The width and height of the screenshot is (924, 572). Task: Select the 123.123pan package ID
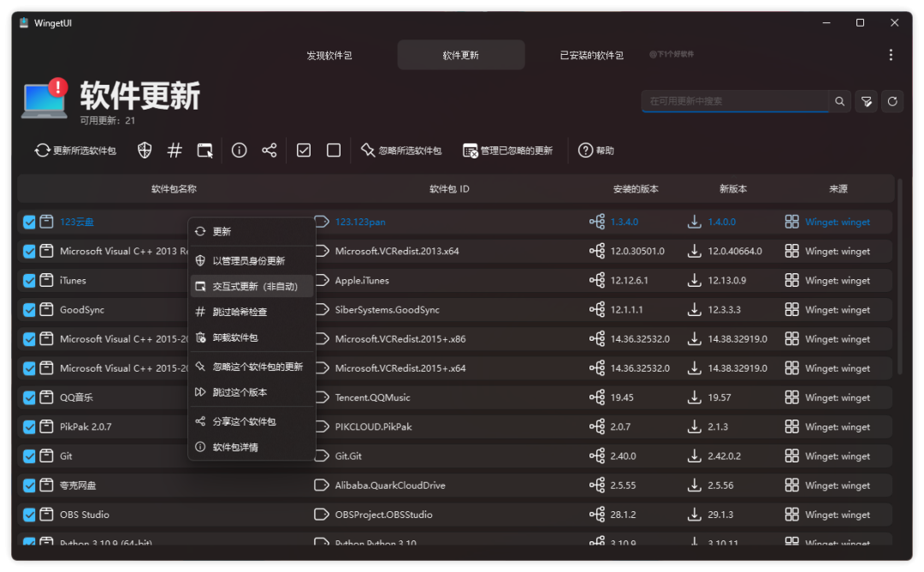pyautogui.click(x=360, y=222)
